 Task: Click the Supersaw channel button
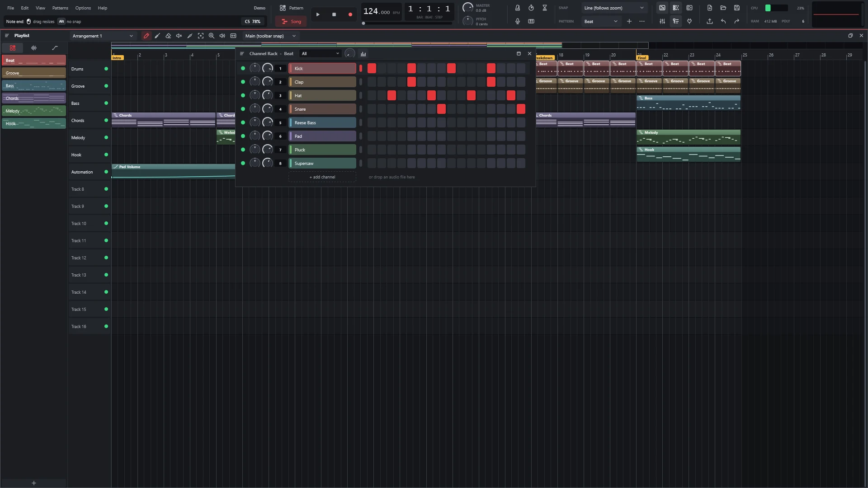322,163
